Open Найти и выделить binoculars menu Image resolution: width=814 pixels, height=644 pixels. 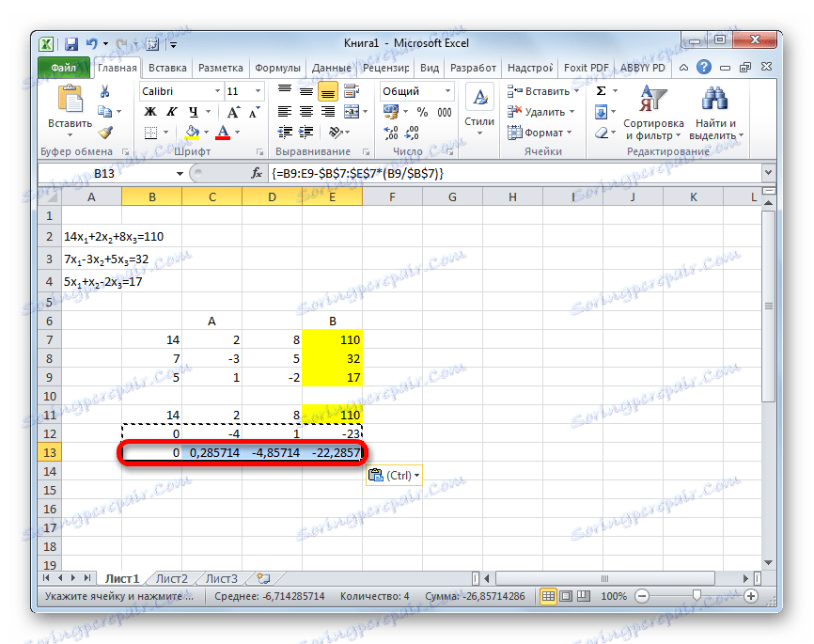coord(716,113)
